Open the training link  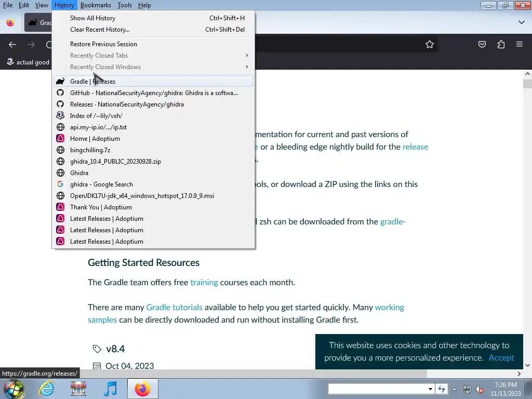coord(204,282)
